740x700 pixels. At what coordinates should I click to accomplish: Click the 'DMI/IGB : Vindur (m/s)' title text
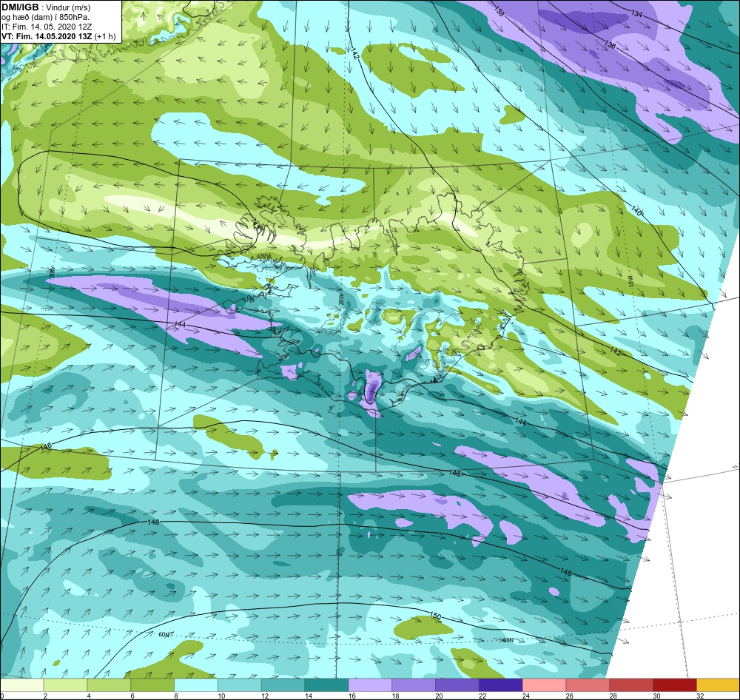pos(46,7)
